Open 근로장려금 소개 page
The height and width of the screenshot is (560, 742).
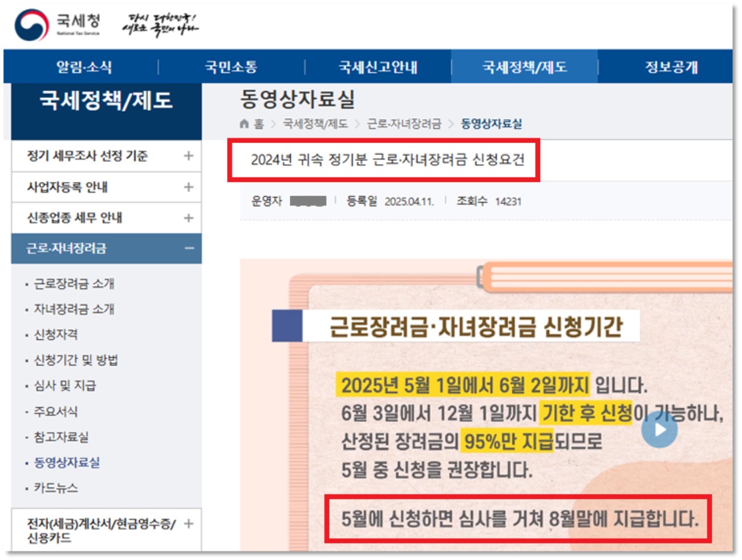pos(74,283)
